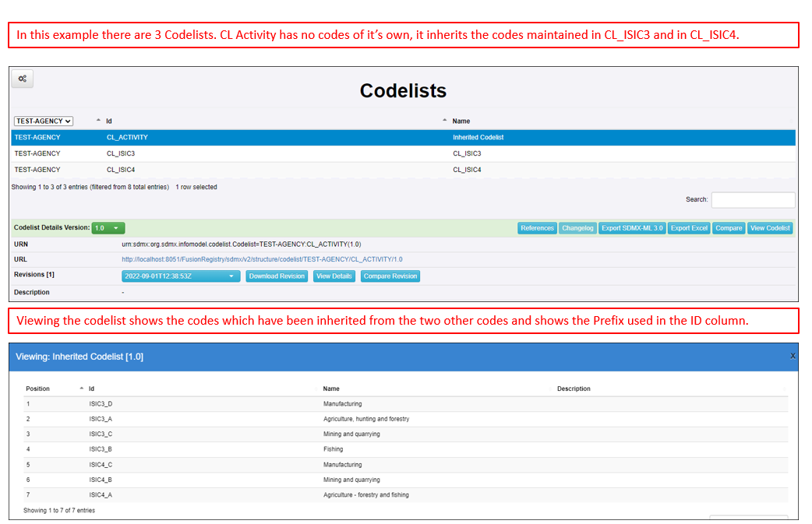Show References for the selected codelist
Viewport: 812px width, 524px height.
537,227
